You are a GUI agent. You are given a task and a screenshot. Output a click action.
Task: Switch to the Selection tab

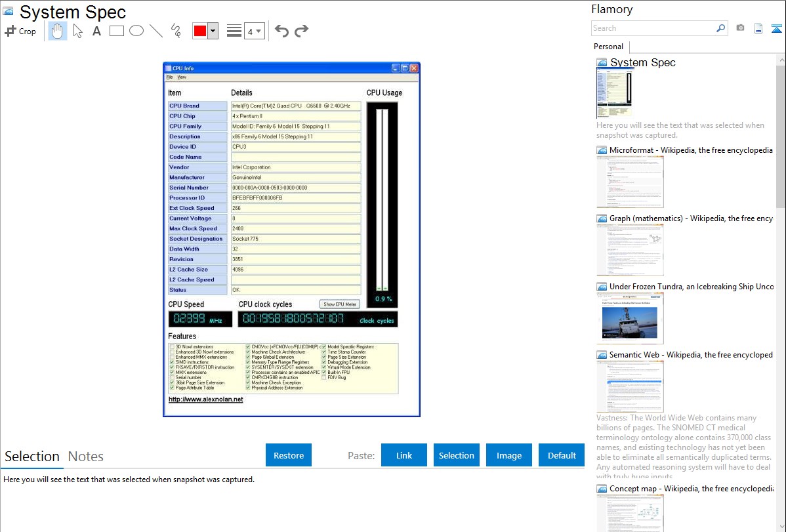32,457
